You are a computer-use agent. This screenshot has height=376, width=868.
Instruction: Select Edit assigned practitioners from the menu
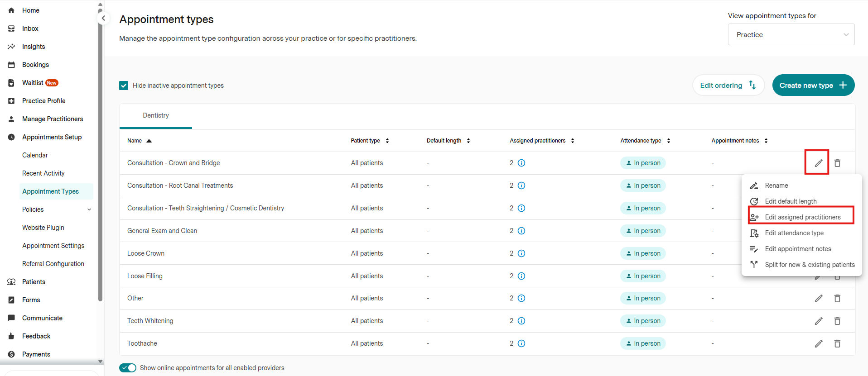802,217
